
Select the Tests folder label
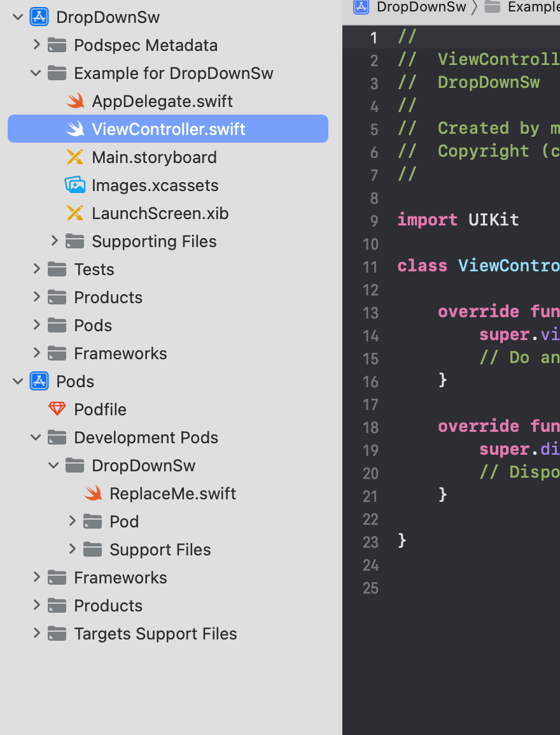pos(94,269)
